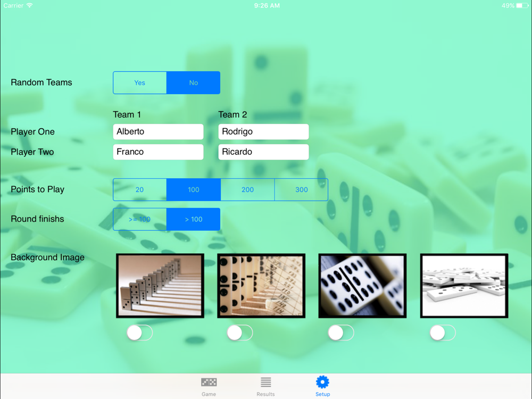Screen dimensions: 532x399
Task: Tap the Wi-Fi icon in status bar
Action: (30, 5)
